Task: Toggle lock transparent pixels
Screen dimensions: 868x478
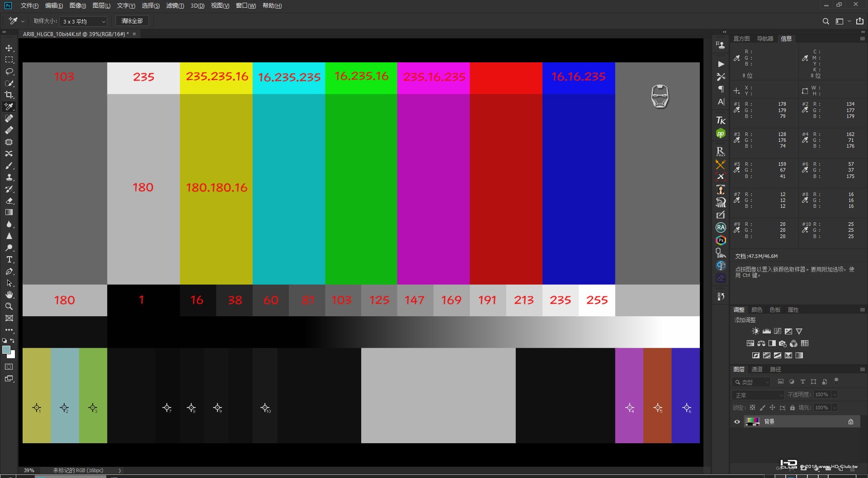Action: [752, 408]
